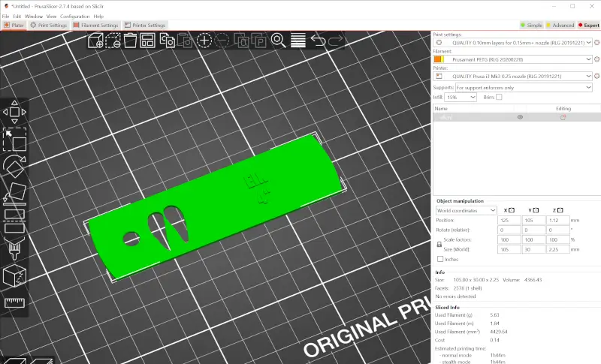Open Infill percentage dropdown

(461, 98)
